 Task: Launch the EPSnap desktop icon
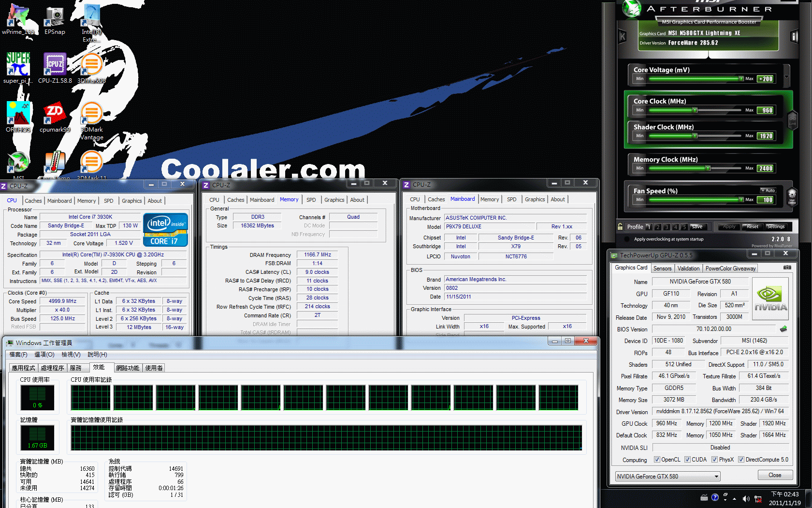(55, 20)
